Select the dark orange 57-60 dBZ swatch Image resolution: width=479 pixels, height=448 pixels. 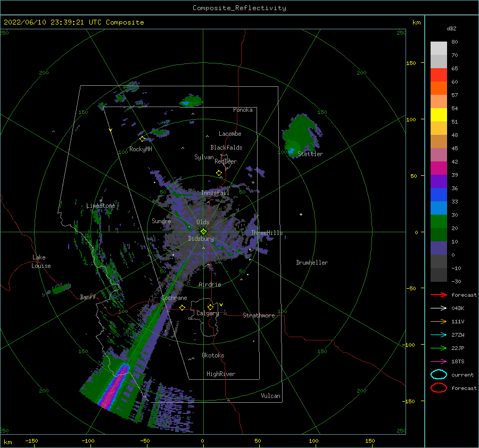(439, 88)
